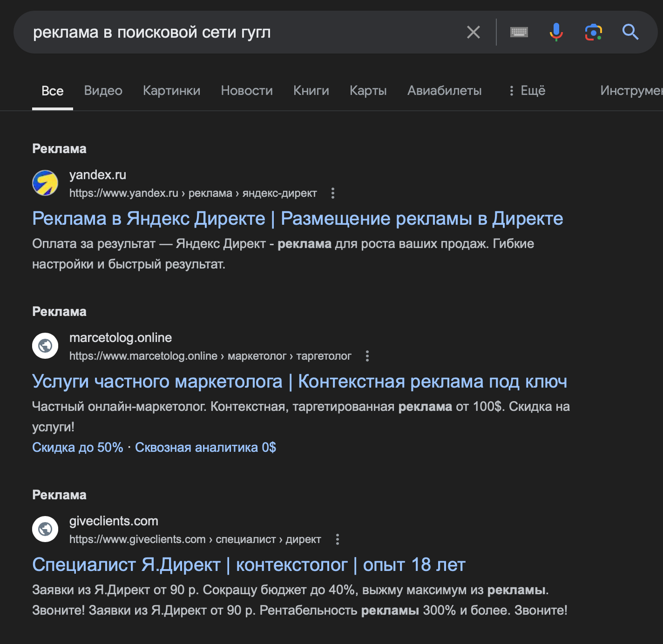This screenshot has height=644, width=663.
Task: Switch to the Карты tab
Action: click(368, 91)
